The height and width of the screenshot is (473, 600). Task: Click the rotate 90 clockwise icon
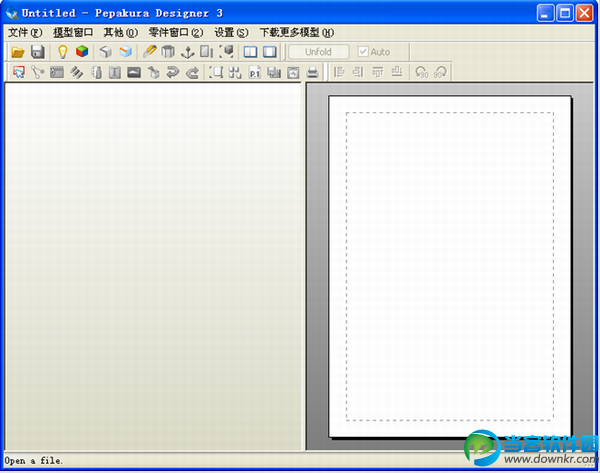pyautogui.click(x=440, y=72)
